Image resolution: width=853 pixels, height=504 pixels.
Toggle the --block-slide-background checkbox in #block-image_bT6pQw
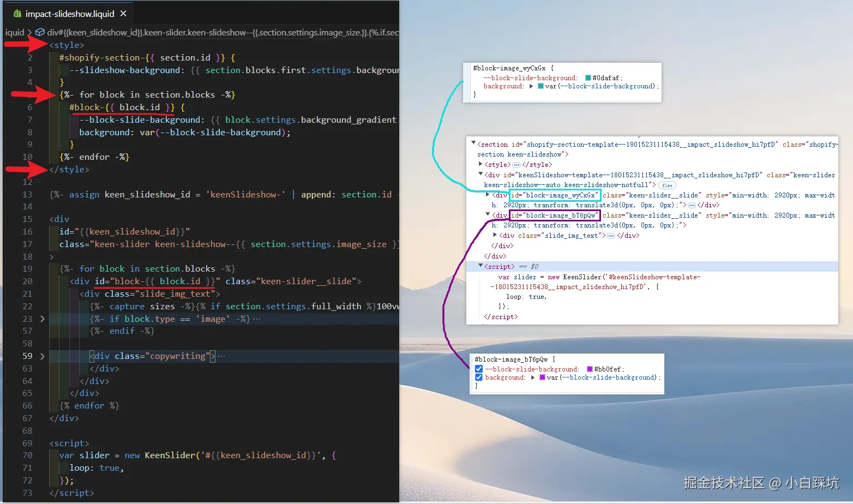(x=479, y=369)
